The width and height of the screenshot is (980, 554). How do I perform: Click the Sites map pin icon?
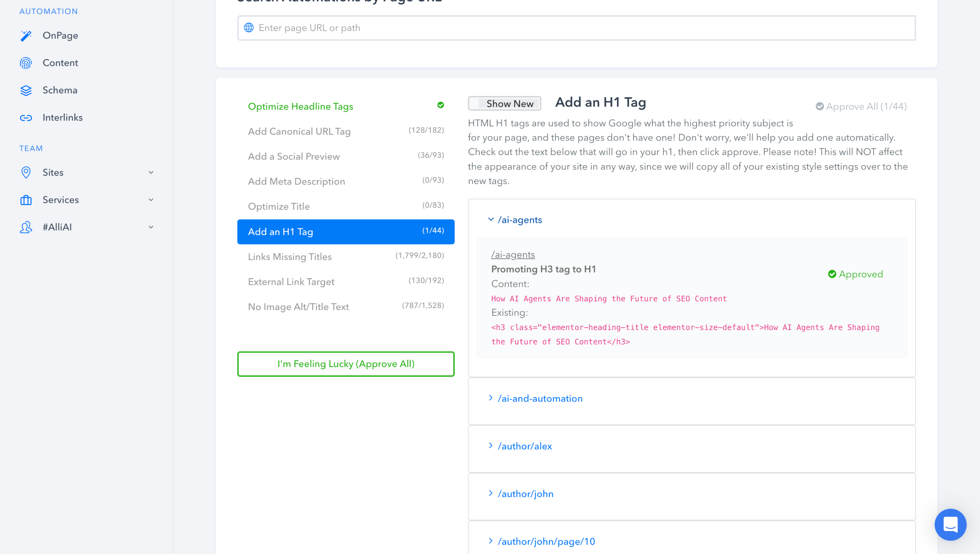[26, 173]
